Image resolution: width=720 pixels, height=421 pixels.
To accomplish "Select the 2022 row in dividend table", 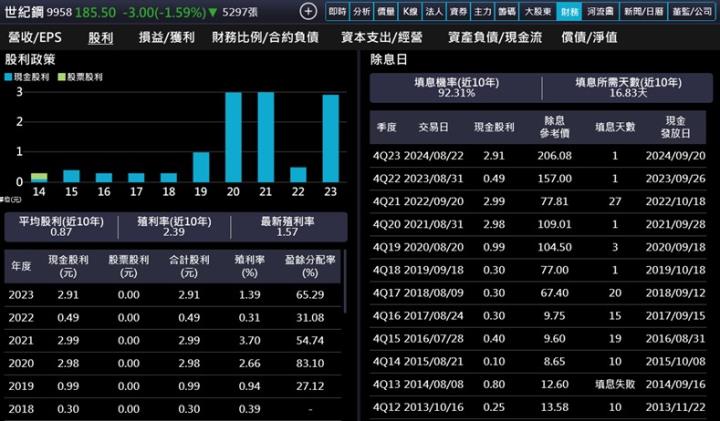I will (x=173, y=318).
